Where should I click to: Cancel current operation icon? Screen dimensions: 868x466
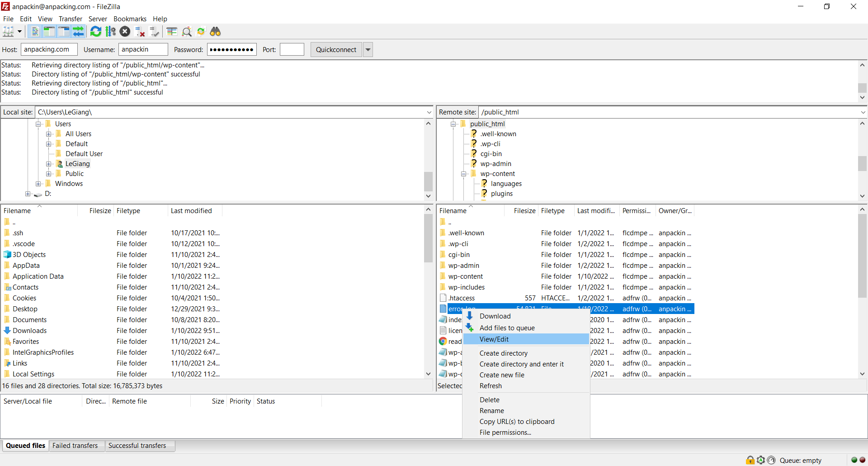click(x=125, y=31)
